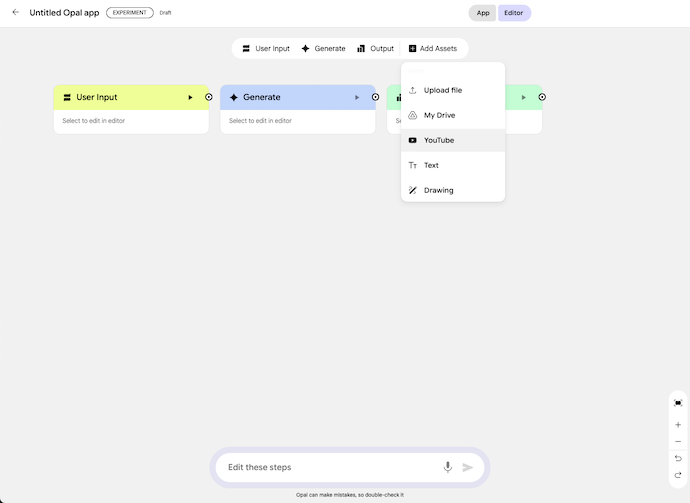The height and width of the screenshot is (503, 690).
Task: Click the User Input node icon
Action: 67,97
